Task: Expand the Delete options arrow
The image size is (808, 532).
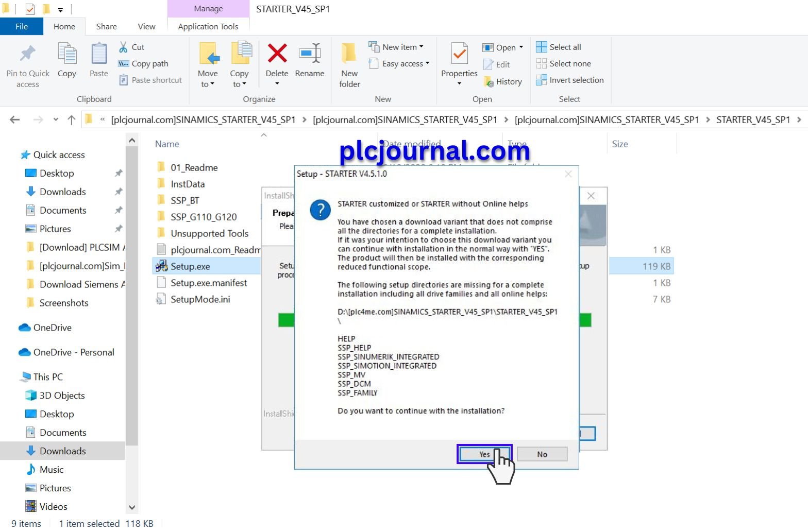Action: [x=277, y=83]
